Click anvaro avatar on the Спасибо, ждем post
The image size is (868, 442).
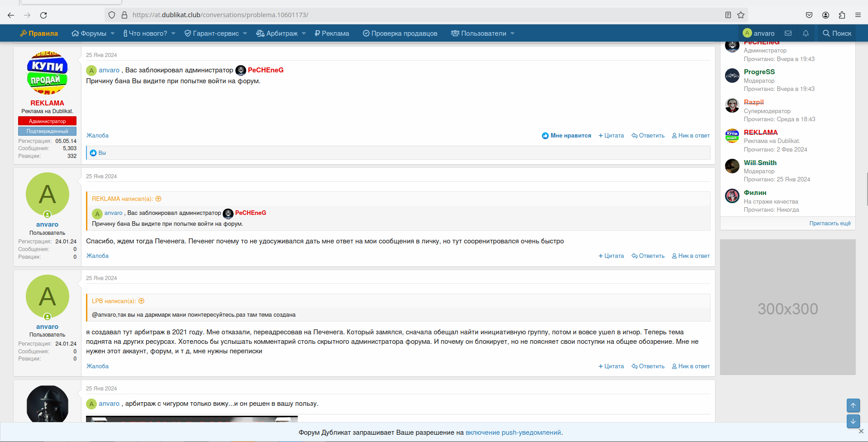(47, 195)
